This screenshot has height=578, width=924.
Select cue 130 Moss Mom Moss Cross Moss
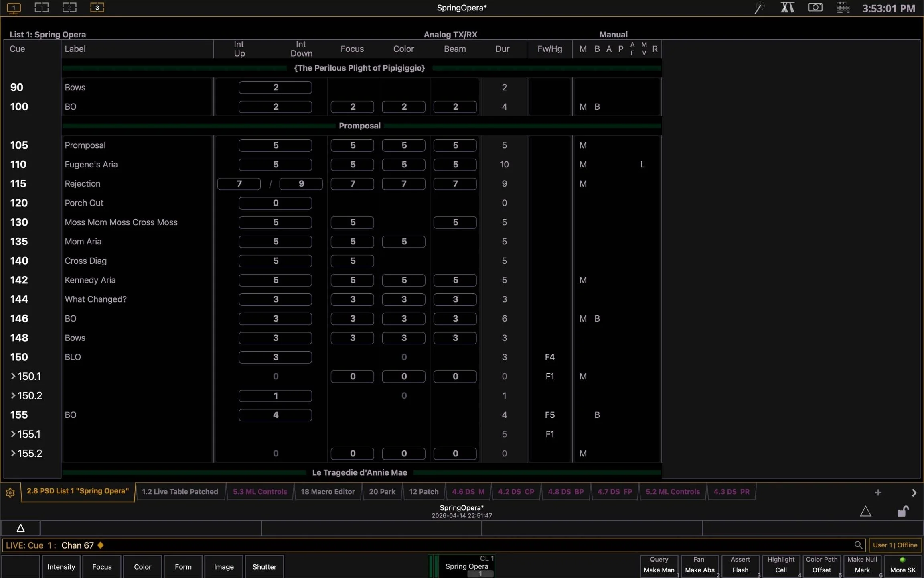pyautogui.click(x=121, y=222)
